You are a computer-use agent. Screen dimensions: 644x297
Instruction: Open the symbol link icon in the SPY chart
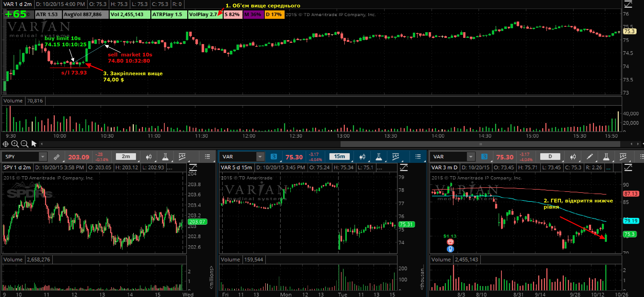click(x=57, y=157)
